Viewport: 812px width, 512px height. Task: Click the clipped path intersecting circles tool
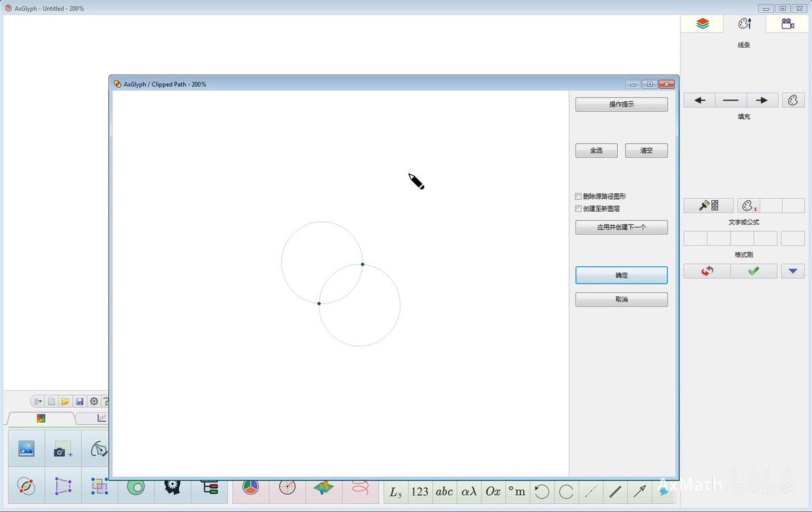tap(27, 486)
